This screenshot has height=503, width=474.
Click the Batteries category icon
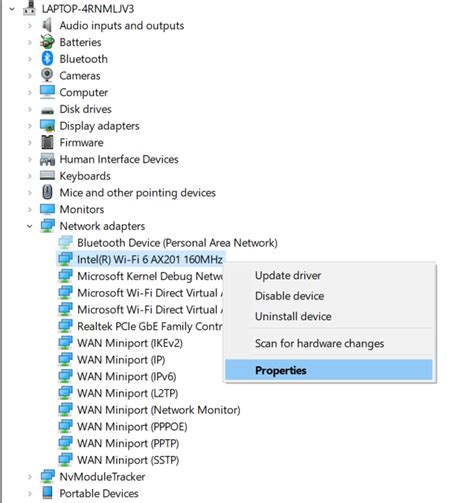pyautogui.click(x=47, y=42)
